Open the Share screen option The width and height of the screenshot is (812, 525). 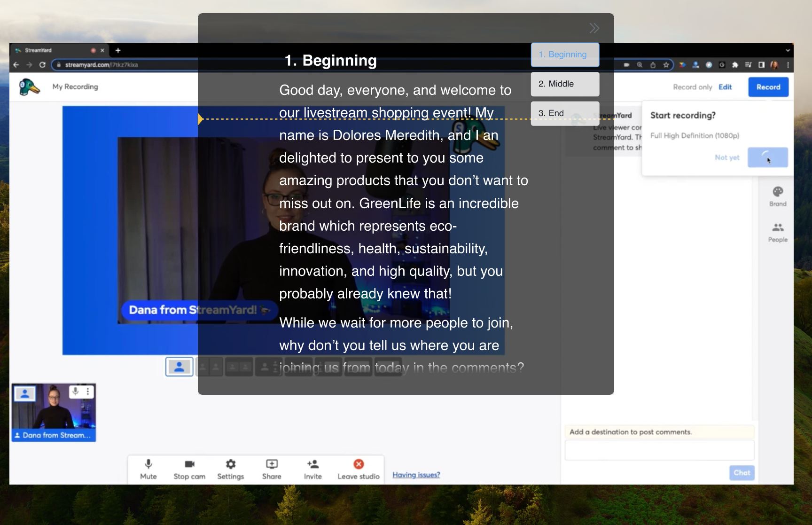coord(272,470)
